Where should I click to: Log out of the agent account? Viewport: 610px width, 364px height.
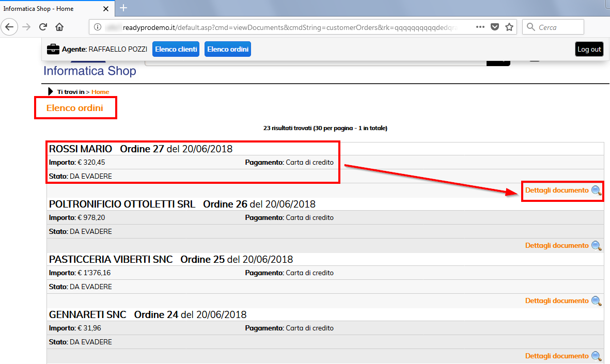tap(589, 50)
